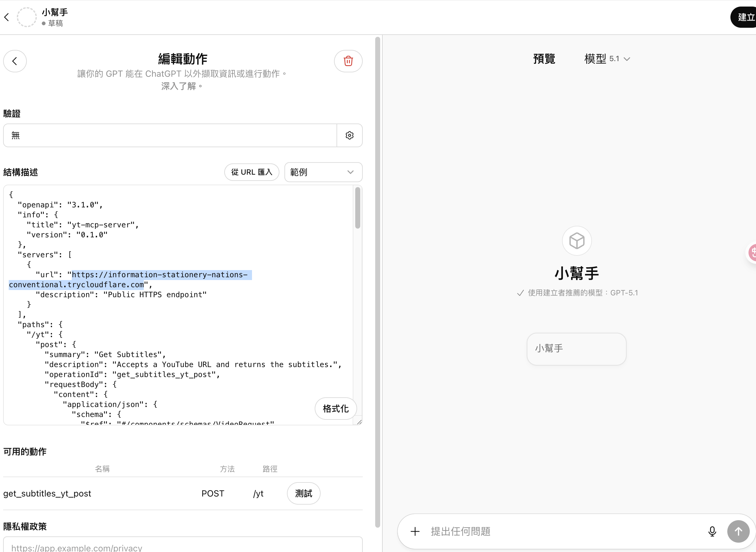The height and width of the screenshot is (552, 756).
Task: Click the send arrow button
Action: [x=738, y=531]
